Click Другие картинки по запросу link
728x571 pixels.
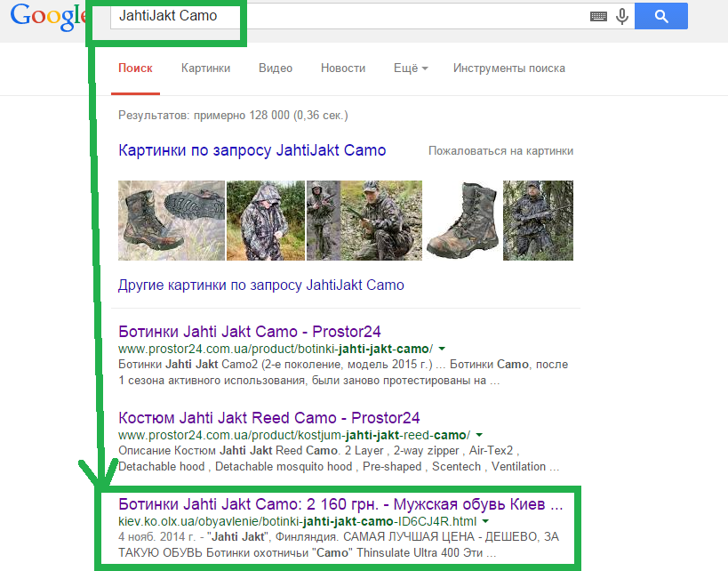tap(260, 285)
